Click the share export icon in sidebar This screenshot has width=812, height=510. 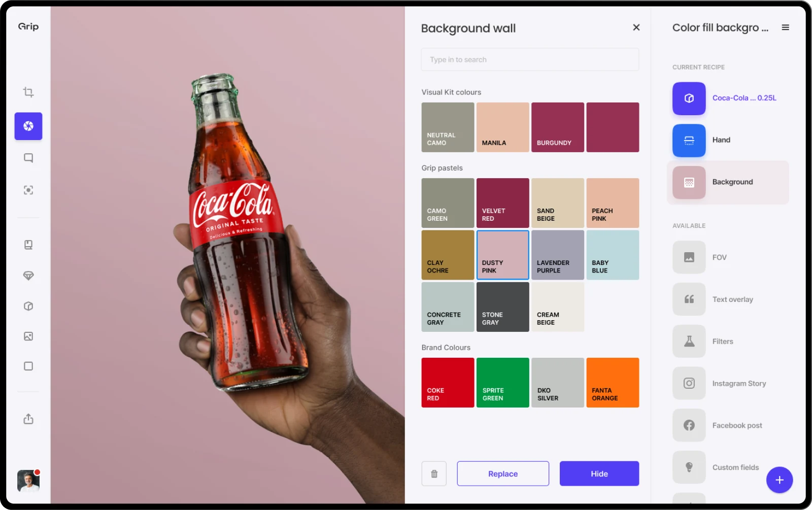point(28,419)
